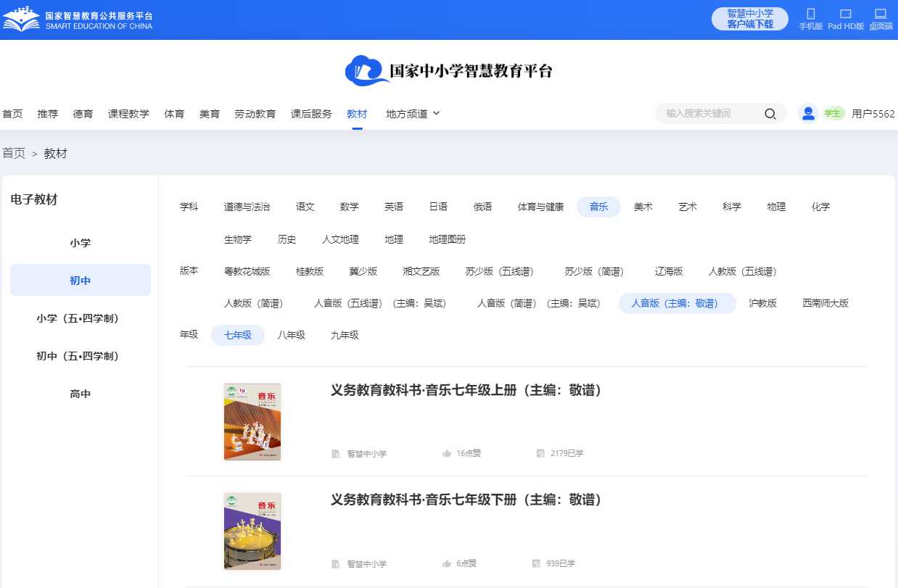Select 西南师大版 edition
898x588 pixels.
pyautogui.click(x=825, y=303)
